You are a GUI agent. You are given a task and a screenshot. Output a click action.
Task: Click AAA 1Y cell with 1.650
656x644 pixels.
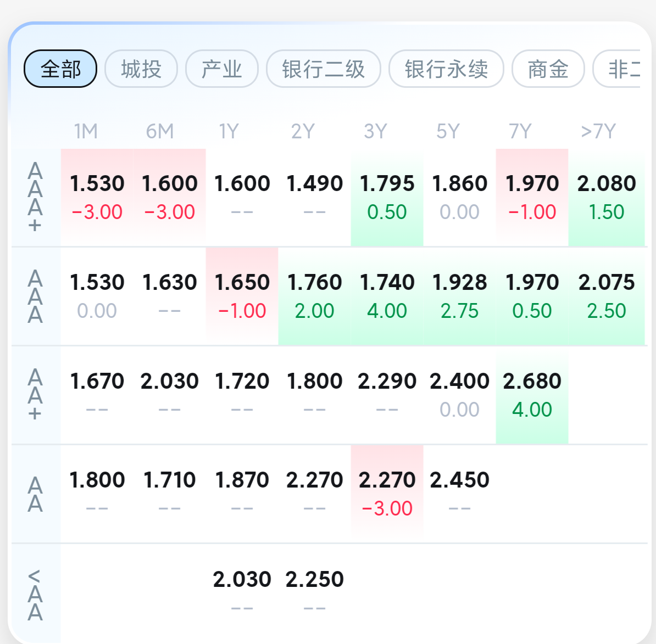[x=242, y=296]
